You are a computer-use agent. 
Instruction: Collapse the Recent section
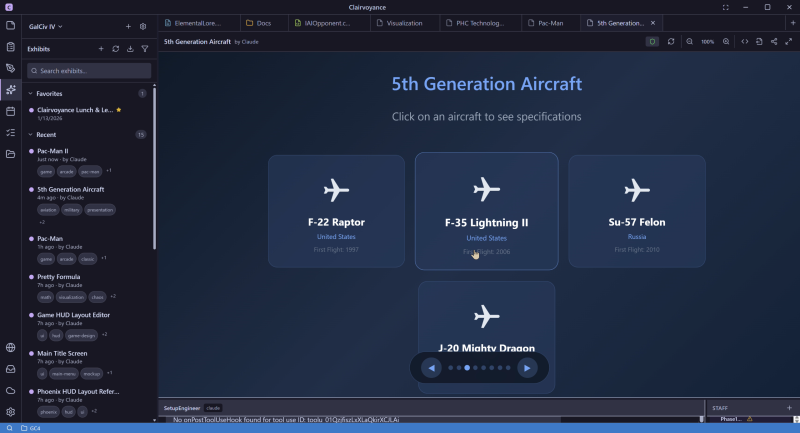click(x=30, y=134)
